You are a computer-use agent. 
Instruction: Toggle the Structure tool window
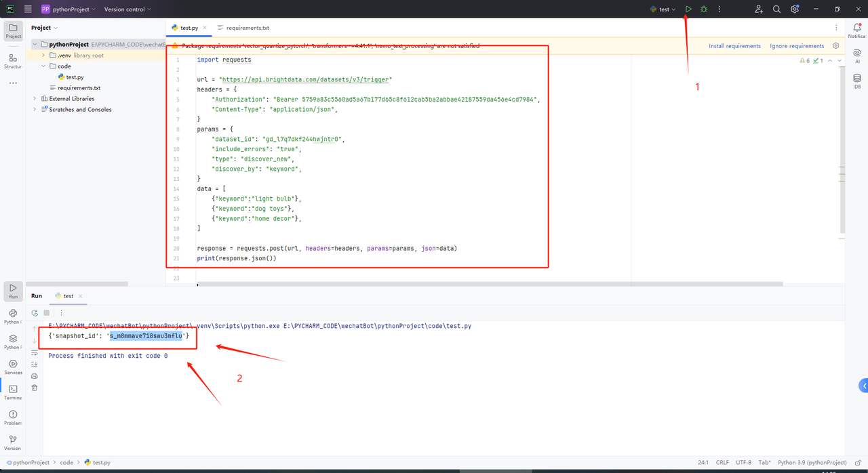13,60
